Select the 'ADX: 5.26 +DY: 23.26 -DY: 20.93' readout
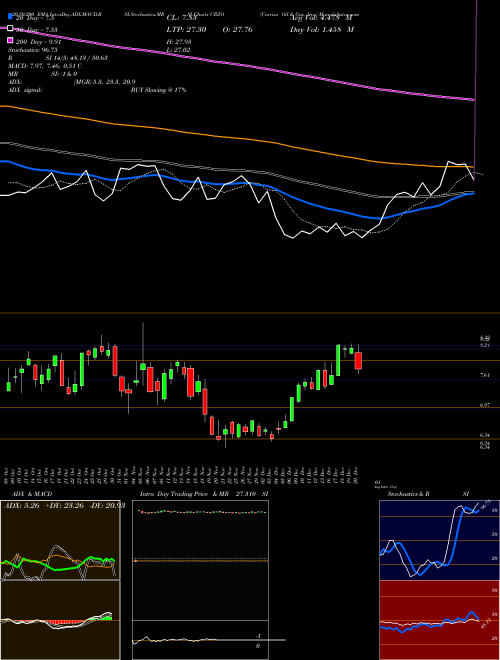 tap(64, 506)
